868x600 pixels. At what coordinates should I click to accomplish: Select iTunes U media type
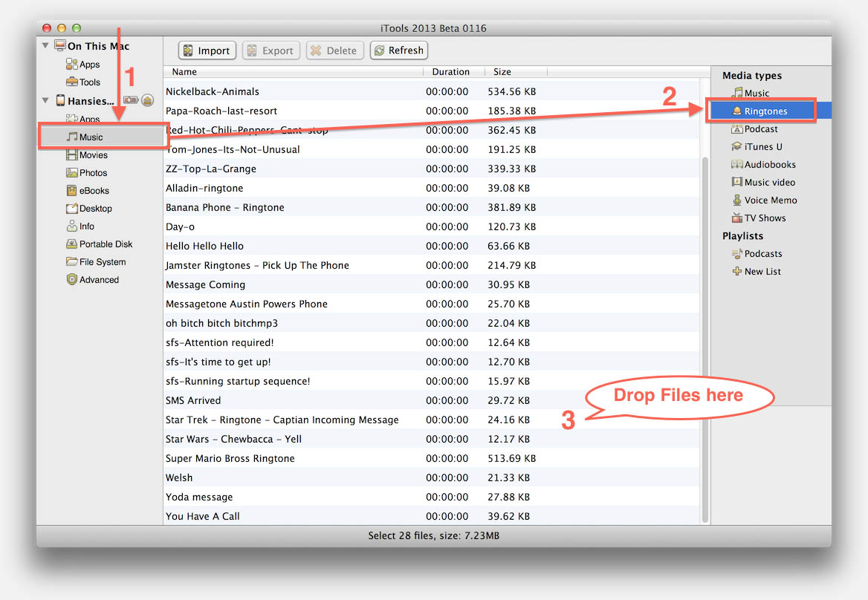point(757,146)
